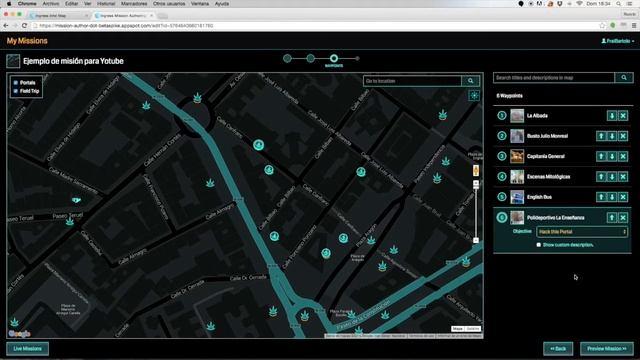Move Polideportivo La Enseñanza waypoint up
640x360 pixels.
tap(612, 218)
